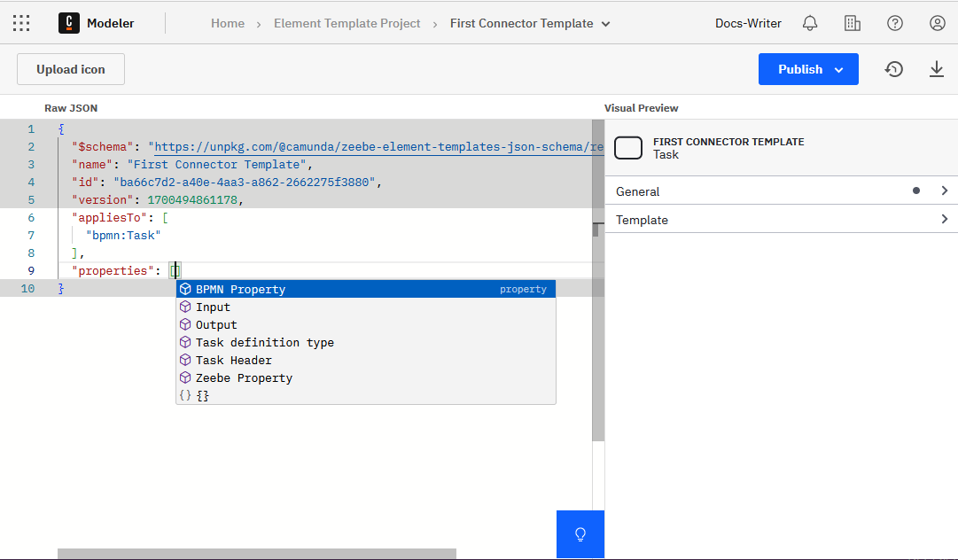This screenshot has height=560, width=958.
Task: Open the help question mark icon
Action: 894,22
